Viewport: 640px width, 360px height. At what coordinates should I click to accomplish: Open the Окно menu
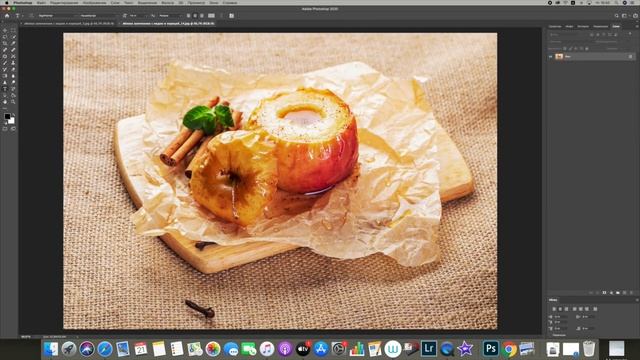coord(214,2)
